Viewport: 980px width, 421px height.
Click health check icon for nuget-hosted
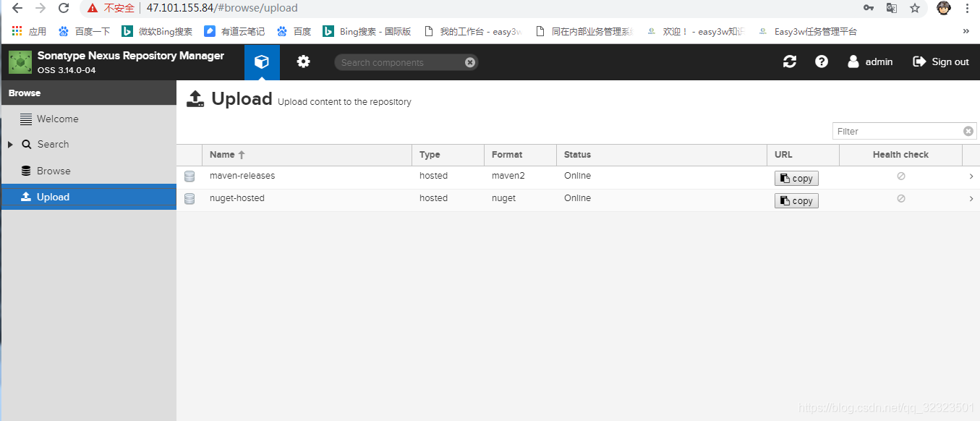(x=900, y=198)
